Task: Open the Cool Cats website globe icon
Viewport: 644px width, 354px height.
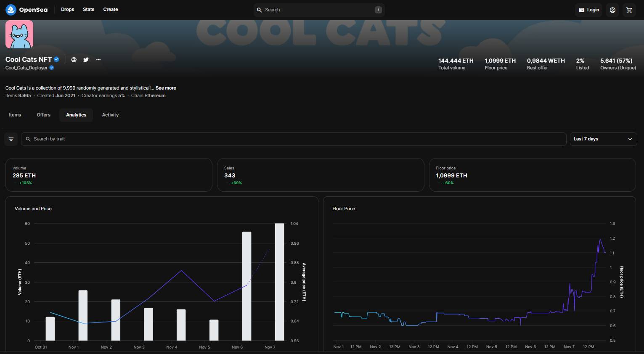Action: pos(74,60)
